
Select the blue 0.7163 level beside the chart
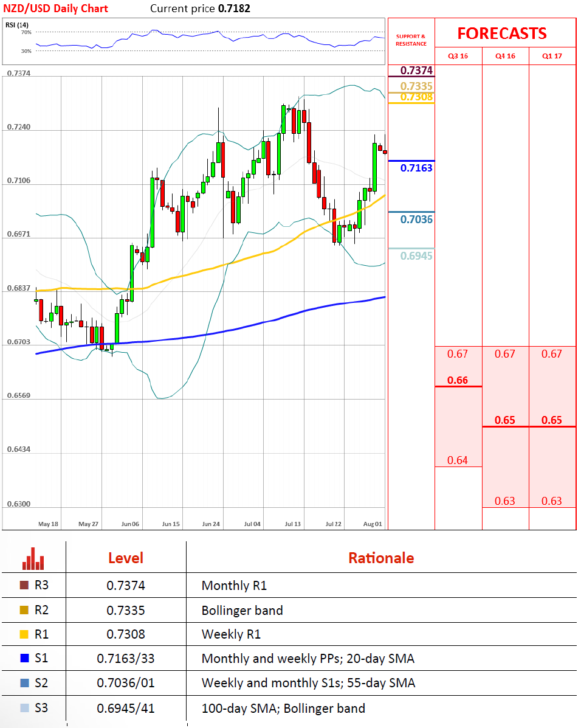416,168
